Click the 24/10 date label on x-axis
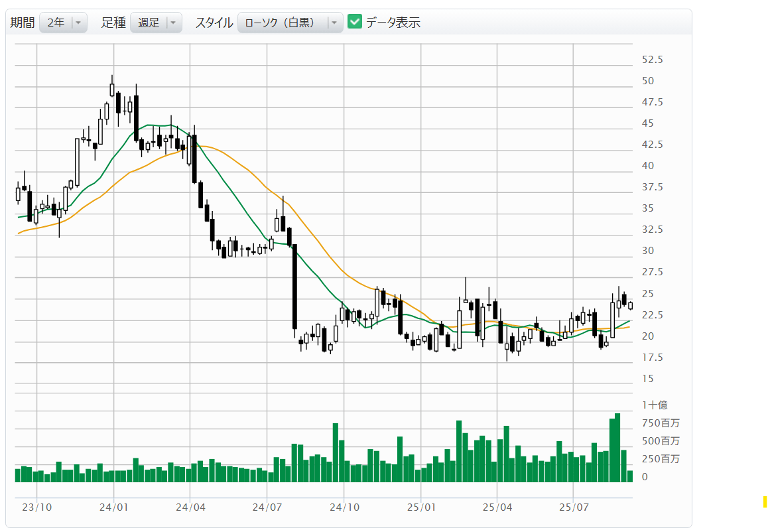 [344, 507]
